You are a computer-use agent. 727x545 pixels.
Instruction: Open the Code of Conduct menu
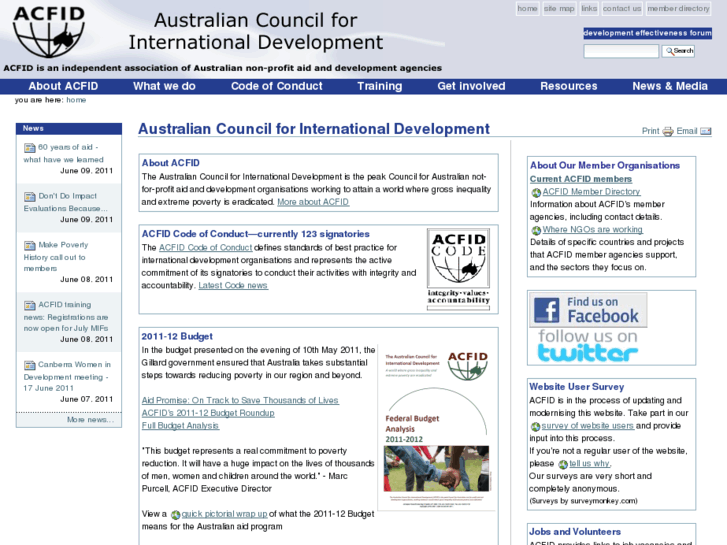(x=277, y=86)
